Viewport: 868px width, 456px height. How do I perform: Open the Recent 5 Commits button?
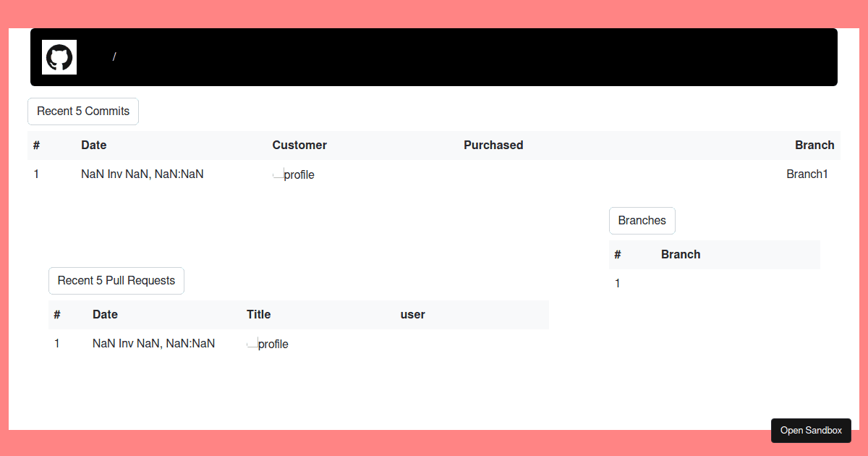[x=83, y=111]
